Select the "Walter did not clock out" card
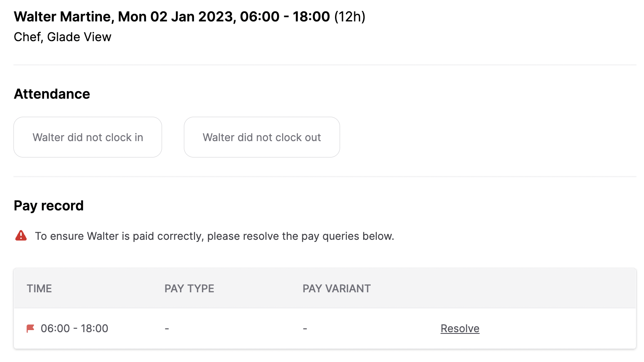 (x=262, y=137)
